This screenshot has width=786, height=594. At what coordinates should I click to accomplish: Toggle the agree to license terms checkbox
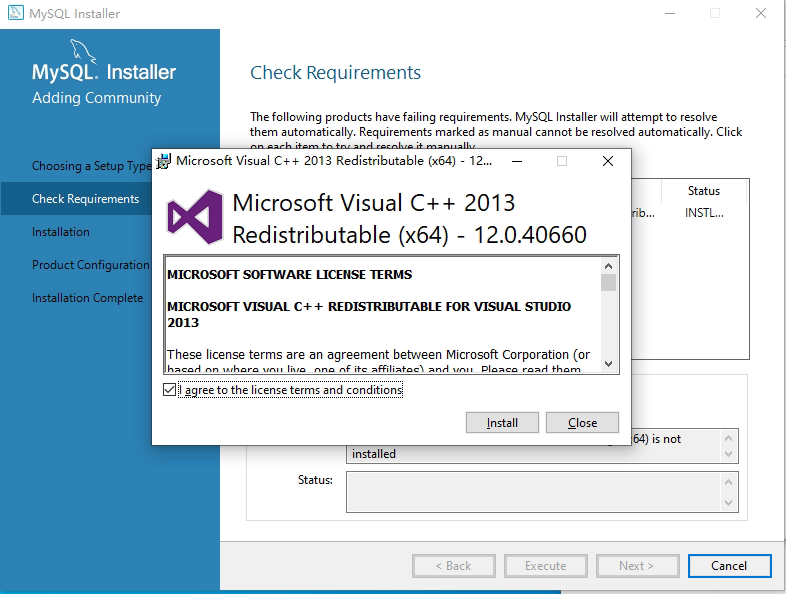pyautogui.click(x=168, y=390)
